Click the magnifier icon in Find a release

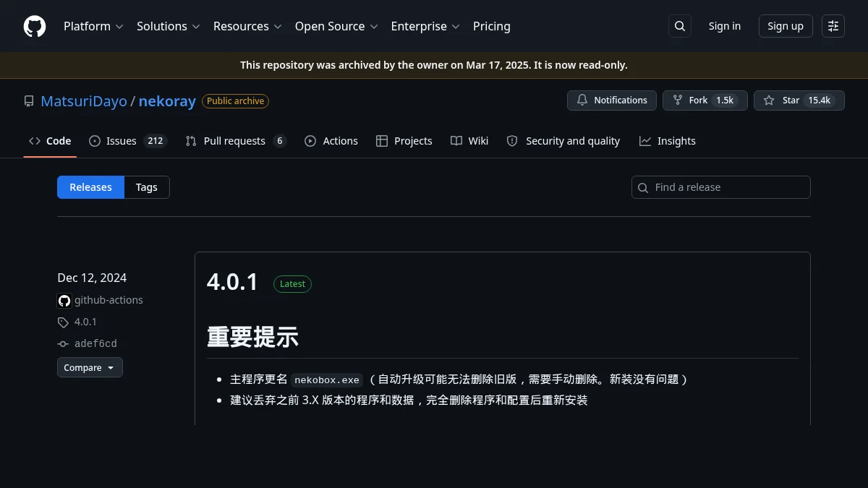643,188
